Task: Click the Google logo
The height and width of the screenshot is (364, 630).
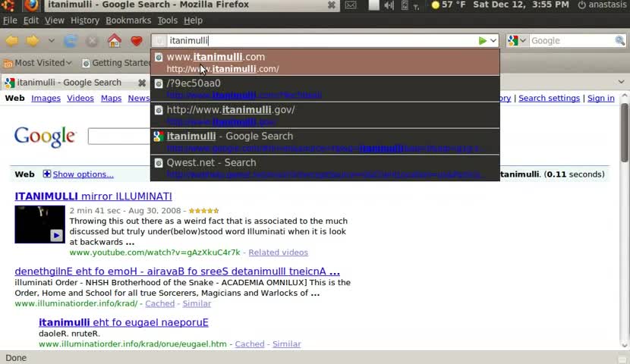Action: pos(45,136)
